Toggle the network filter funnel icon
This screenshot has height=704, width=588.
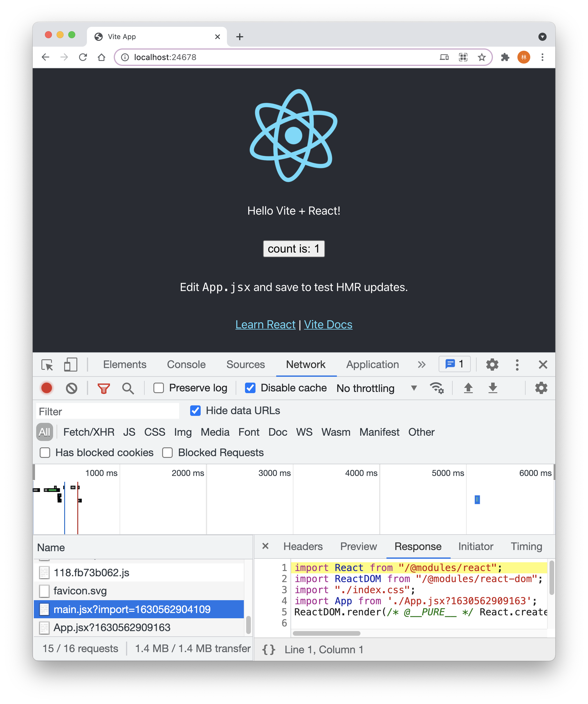point(104,388)
